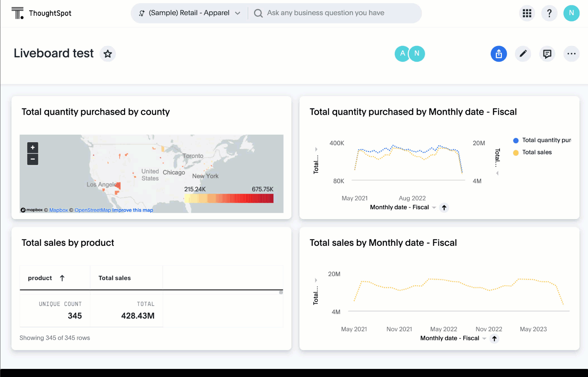Click the OpenStreetMap attribution link
This screenshot has width=588, height=377.
point(92,210)
